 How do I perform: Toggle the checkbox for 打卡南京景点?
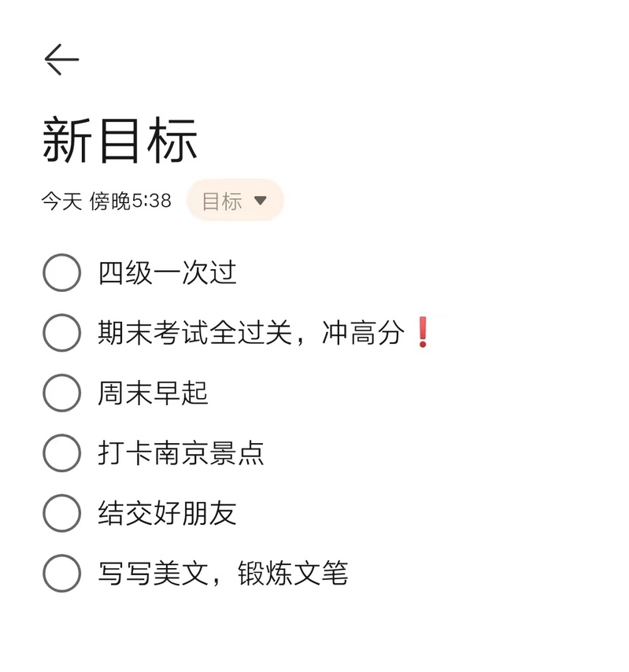61,453
